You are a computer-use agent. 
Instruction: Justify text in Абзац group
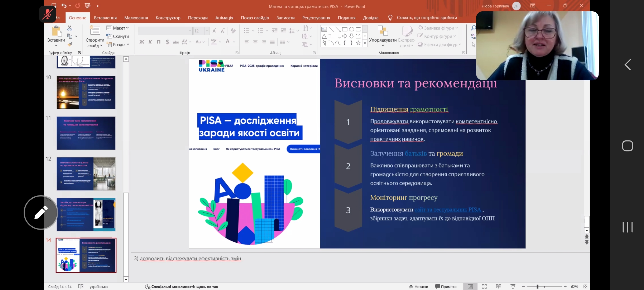click(x=272, y=42)
